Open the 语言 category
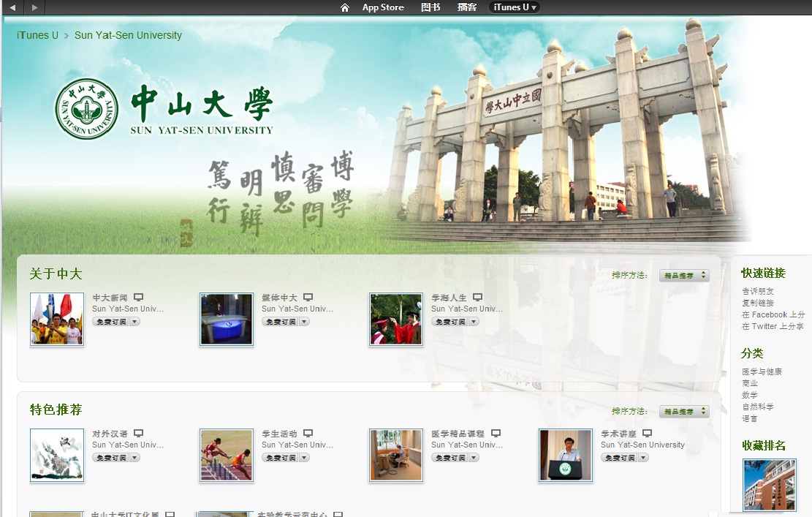812x517 pixels. click(x=750, y=418)
